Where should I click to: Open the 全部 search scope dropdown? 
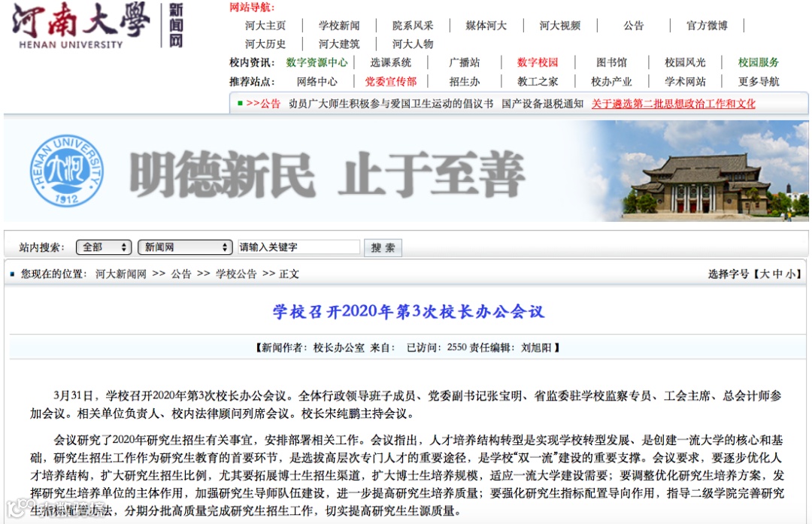104,247
